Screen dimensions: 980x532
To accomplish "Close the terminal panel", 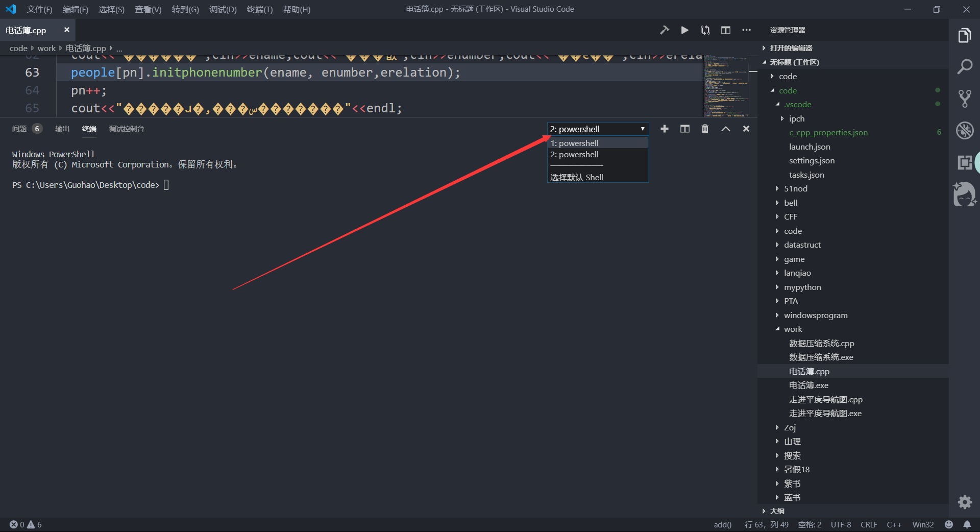I will click(746, 129).
